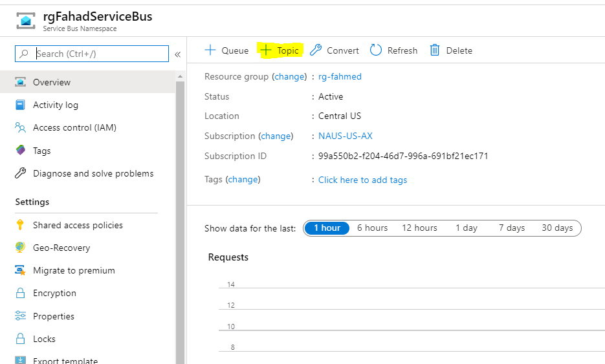
Task: Click the Queue toolbar label
Action: point(235,50)
